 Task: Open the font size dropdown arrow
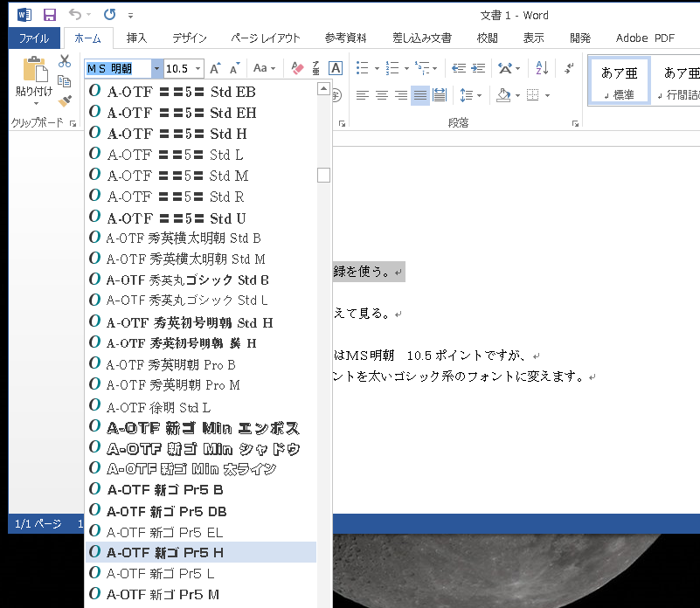(x=198, y=69)
